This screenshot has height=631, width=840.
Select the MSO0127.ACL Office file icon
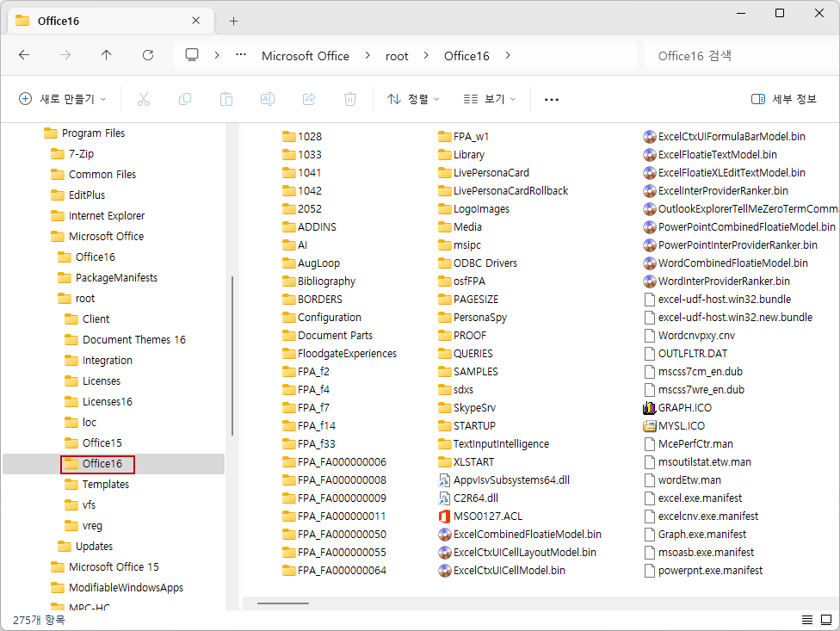[445, 517]
